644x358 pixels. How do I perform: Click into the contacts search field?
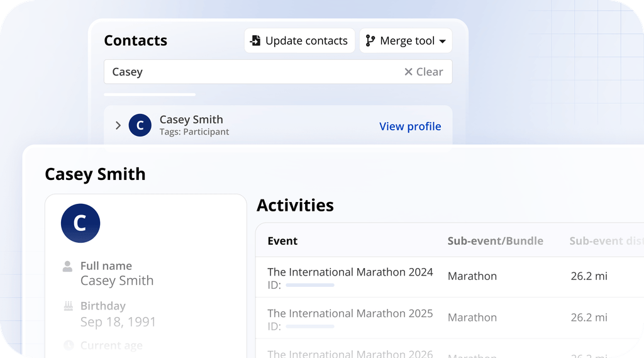(x=278, y=72)
